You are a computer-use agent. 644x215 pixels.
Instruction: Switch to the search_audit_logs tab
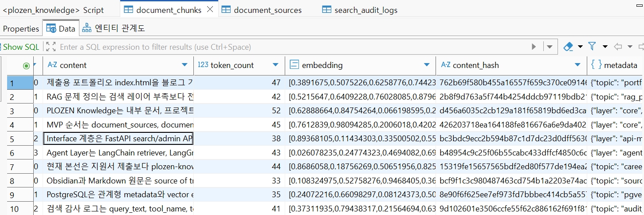pos(360,10)
